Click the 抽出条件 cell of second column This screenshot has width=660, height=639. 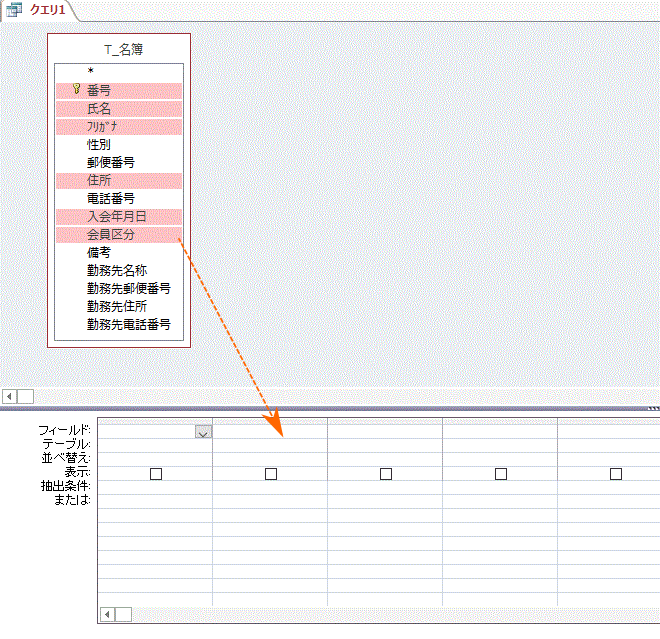click(x=270, y=487)
